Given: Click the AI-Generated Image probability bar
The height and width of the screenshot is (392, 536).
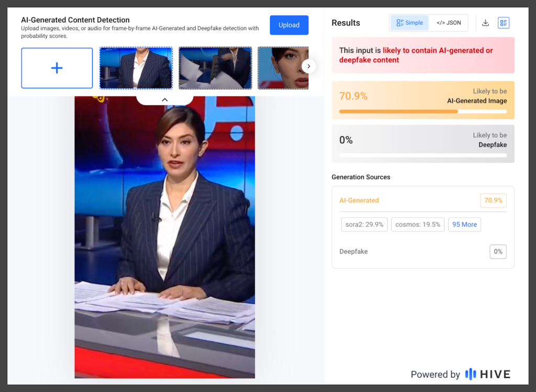Looking at the screenshot, I should [x=423, y=111].
